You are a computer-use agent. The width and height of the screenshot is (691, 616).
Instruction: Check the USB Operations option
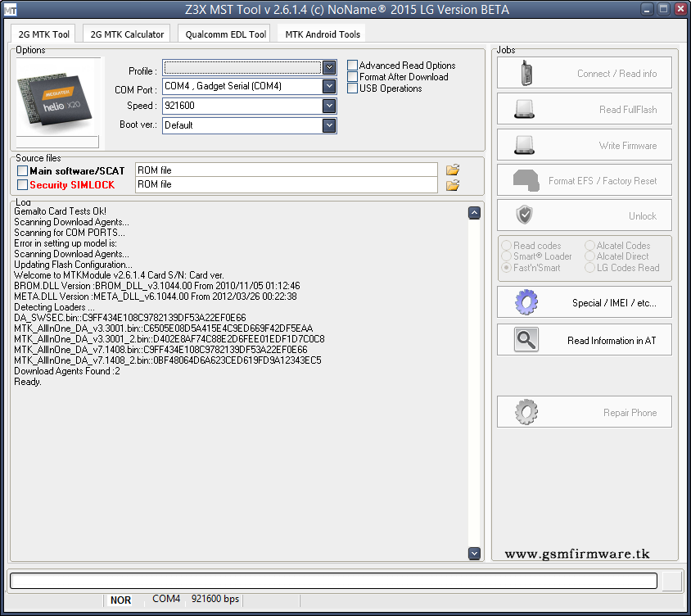pyautogui.click(x=352, y=88)
